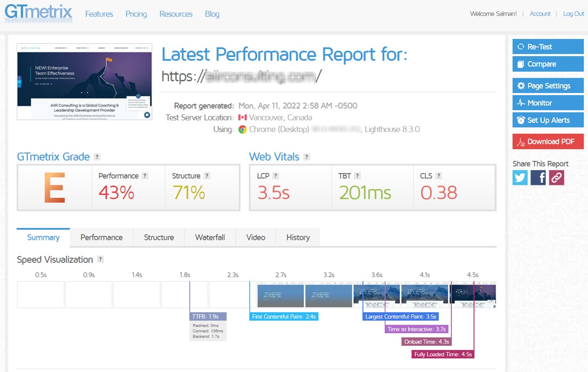The image size is (588, 372).
Task: Log Out of GTmetrix
Action: coord(573,13)
